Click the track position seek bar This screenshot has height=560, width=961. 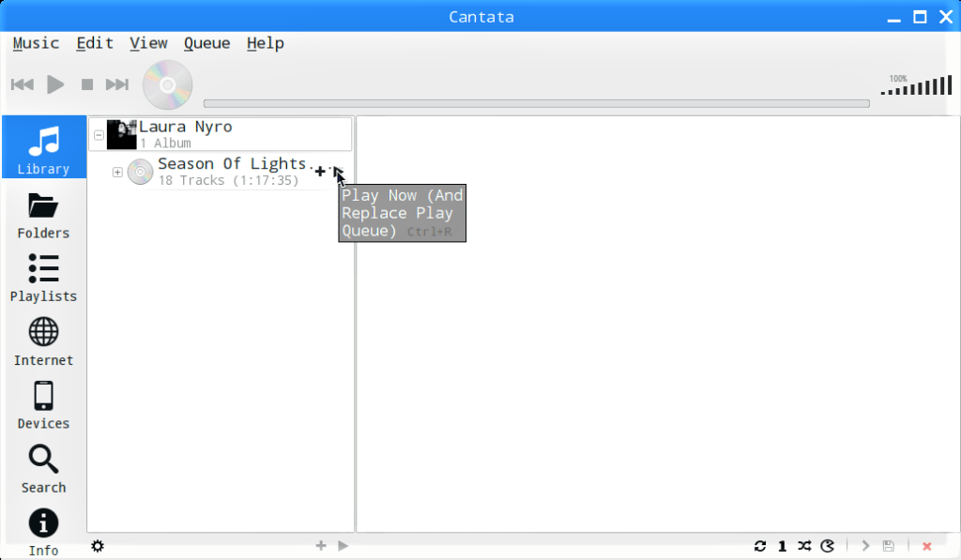coord(536,103)
